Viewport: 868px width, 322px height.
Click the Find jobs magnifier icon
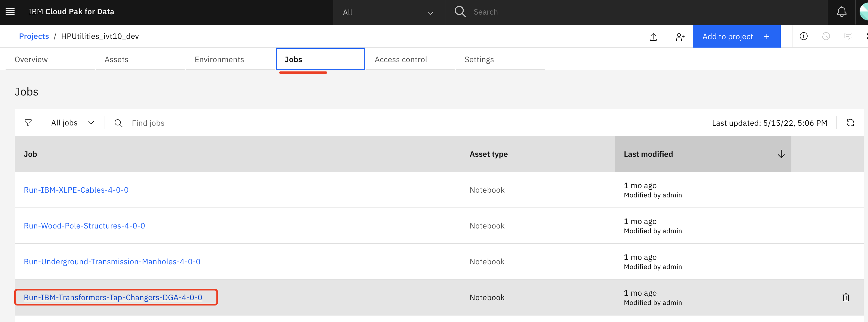[x=118, y=123]
